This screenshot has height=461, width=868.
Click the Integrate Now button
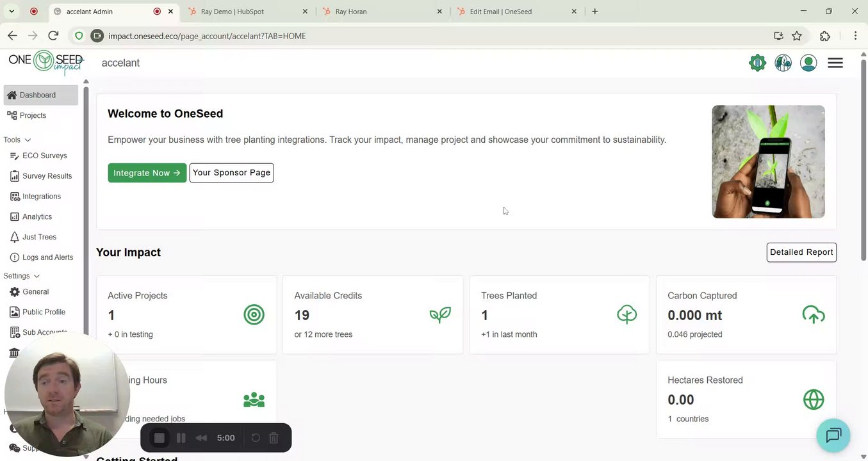tap(147, 173)
